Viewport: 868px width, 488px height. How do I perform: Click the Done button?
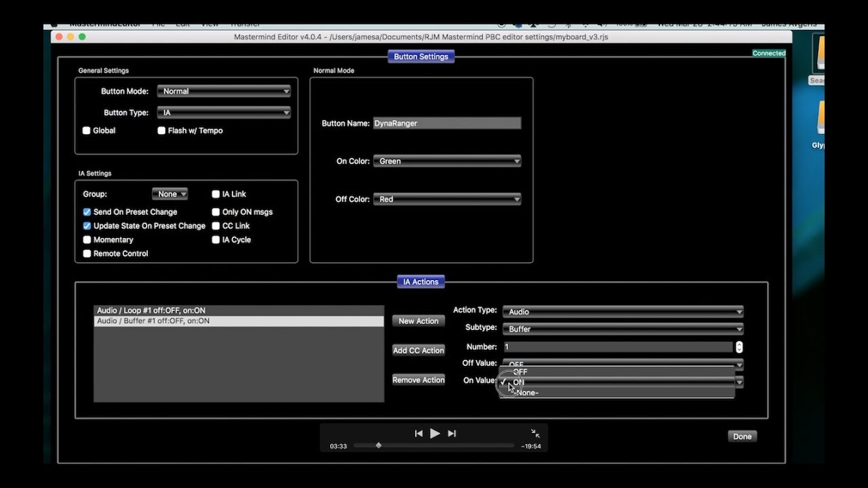click(743, 436)
